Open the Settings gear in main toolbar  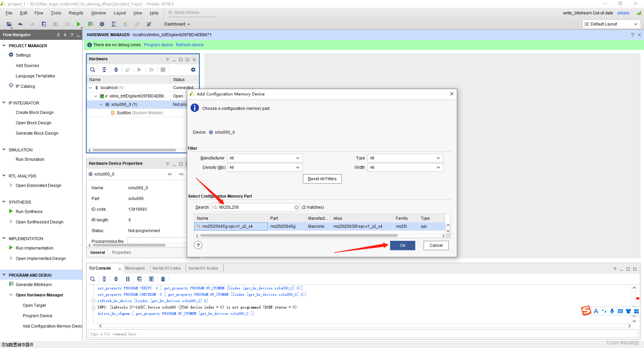pos(102,24)
